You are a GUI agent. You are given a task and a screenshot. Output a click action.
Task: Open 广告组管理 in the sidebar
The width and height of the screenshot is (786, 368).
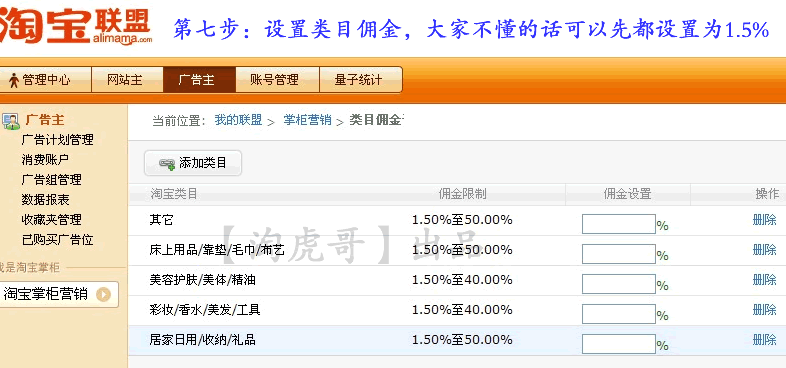click(51, 179)
